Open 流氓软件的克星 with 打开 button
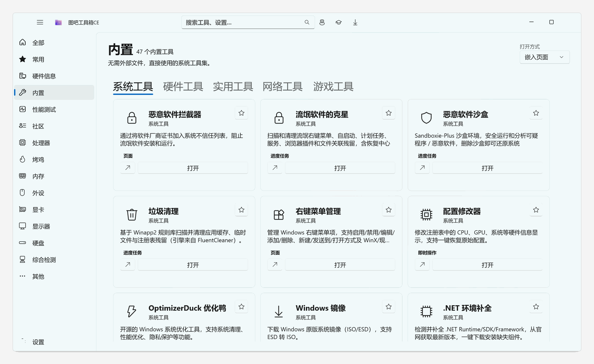The image size is (594, 364). [x=340, y=168]
